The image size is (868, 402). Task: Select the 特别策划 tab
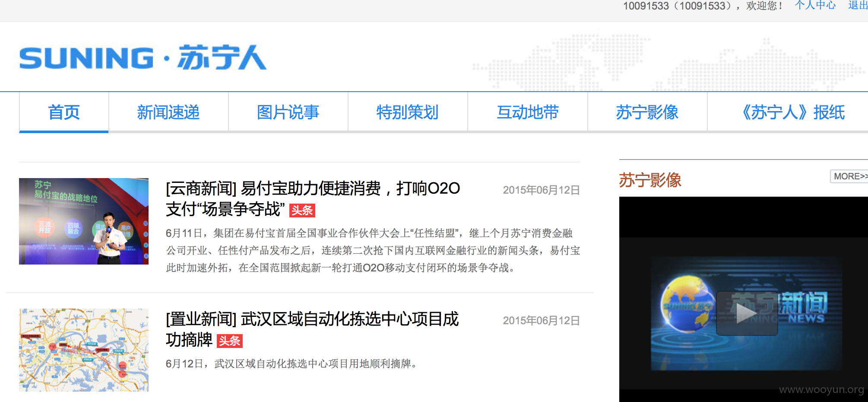click(408, 112)
